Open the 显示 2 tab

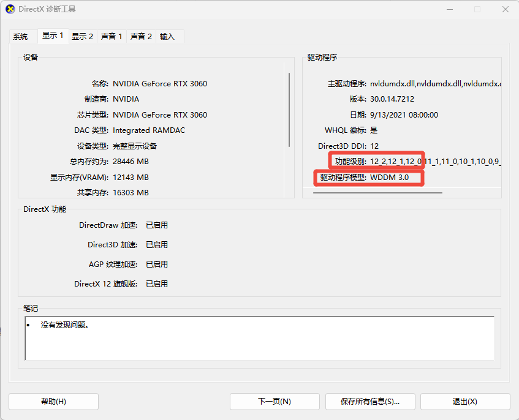(82, 36)
